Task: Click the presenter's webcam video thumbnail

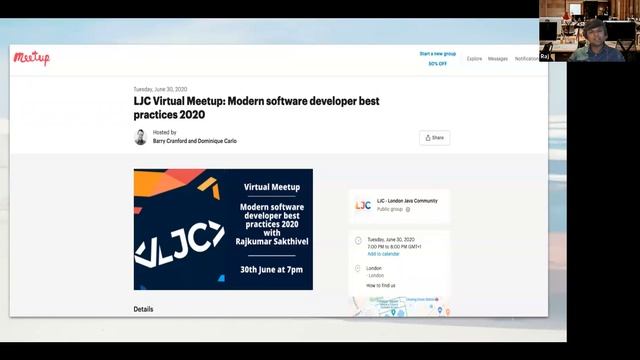Action: click(589, 31)
